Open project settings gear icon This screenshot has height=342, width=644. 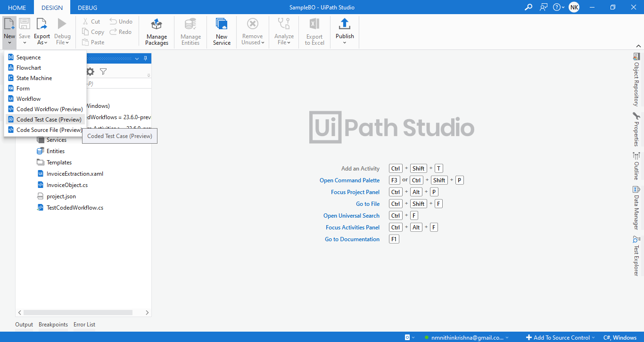click(90, 72)
